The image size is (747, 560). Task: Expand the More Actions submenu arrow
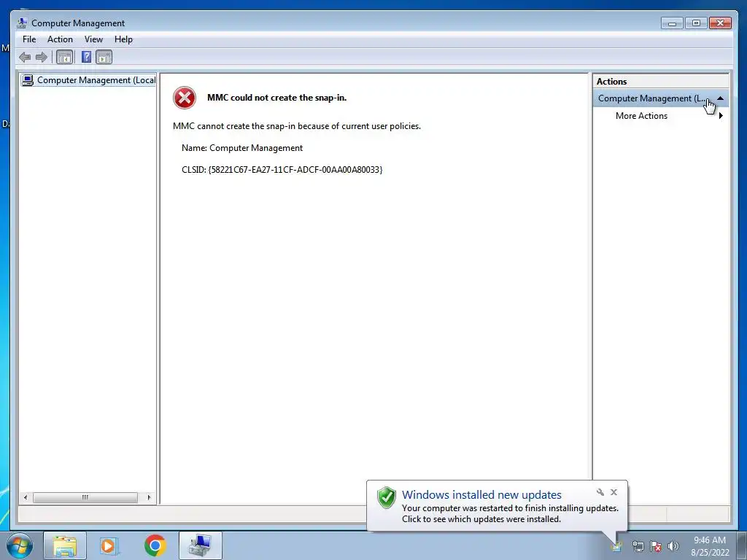tap(721, 116)
